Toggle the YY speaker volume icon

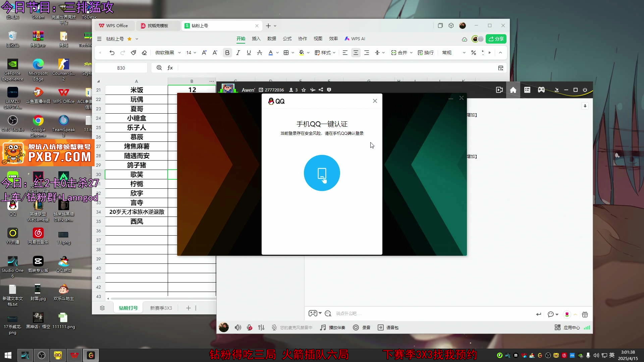(237, 327)
